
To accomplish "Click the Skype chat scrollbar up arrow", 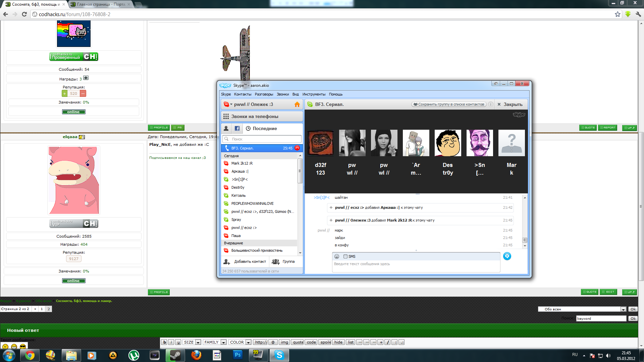I will [525, 198].
